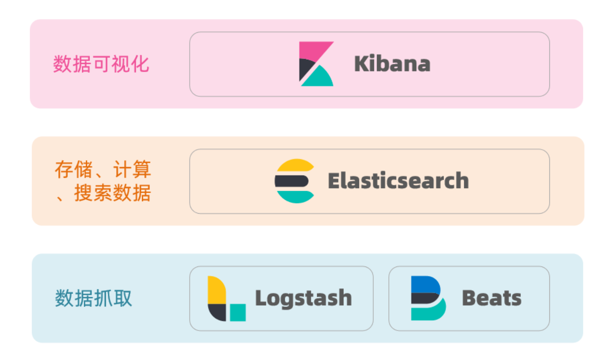Screen dimensions: 594x364
Task: Select the blue top of Beats logo
Action: [425, 283]
